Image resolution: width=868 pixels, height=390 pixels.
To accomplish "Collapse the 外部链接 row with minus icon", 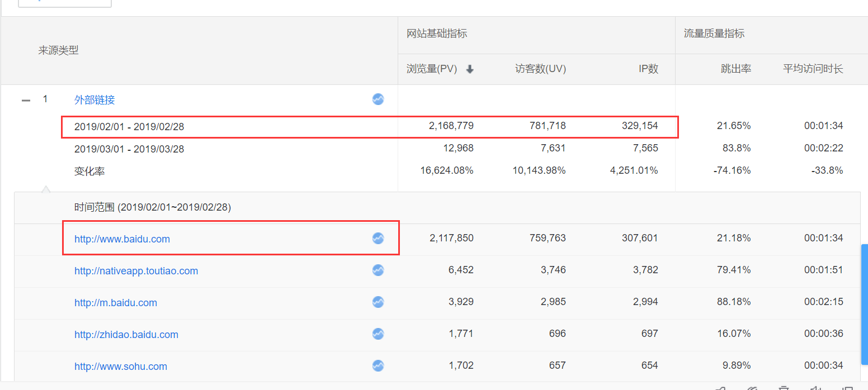I will pyautogui.click(x=26, y=101).
